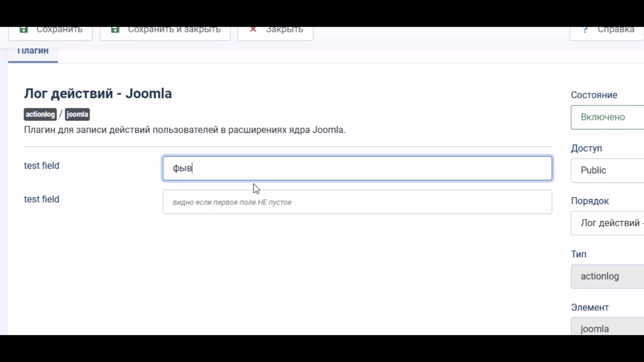
Task: Expand the Доступ dropdown set to Public
Action: tap(607, 170)
